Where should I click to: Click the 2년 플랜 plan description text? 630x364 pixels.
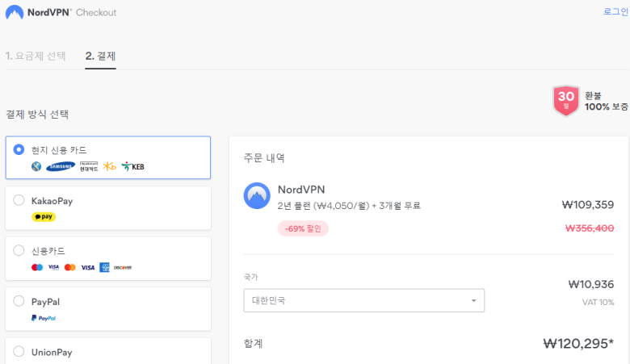[349, 206]
